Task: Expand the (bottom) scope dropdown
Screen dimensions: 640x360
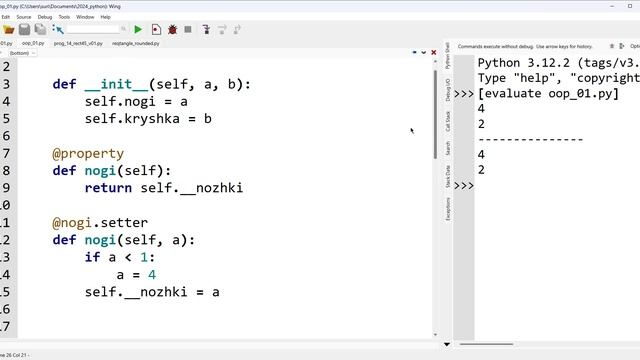Action: point(22,53)
